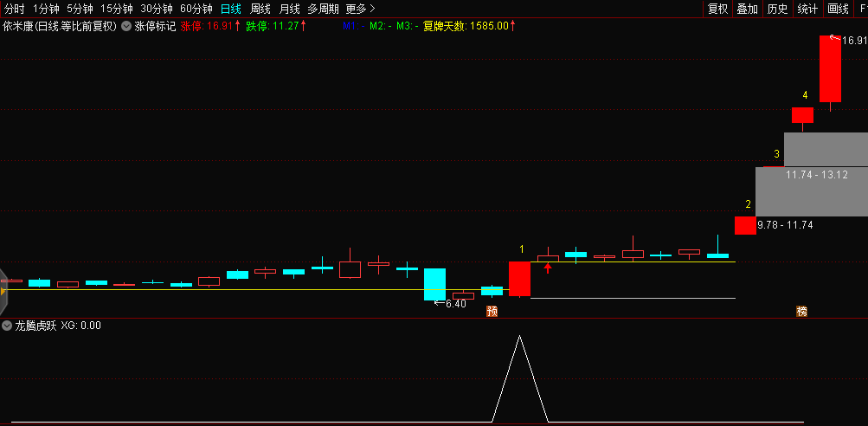
Task: Select the 30分钟 period tab
Action: (156, 9)
